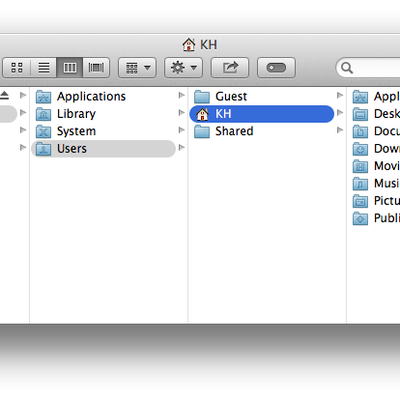
Task: Switch to icon view mode
Action: tap(17, 68)
